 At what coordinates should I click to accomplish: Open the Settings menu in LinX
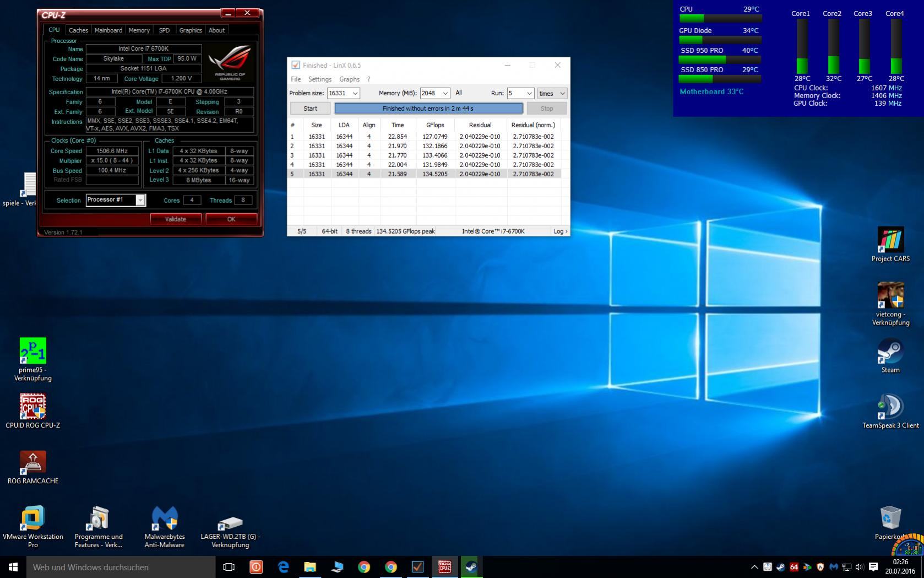tap(320, 79)
